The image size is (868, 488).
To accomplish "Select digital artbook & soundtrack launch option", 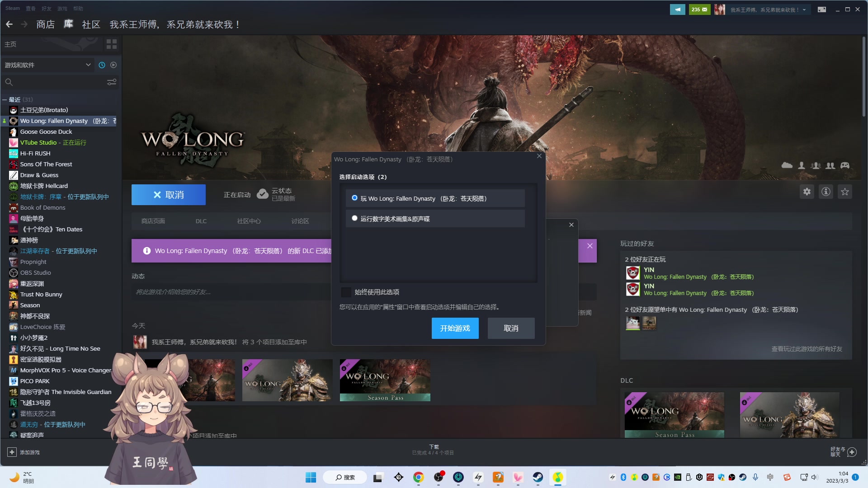I will click(435, 219).
